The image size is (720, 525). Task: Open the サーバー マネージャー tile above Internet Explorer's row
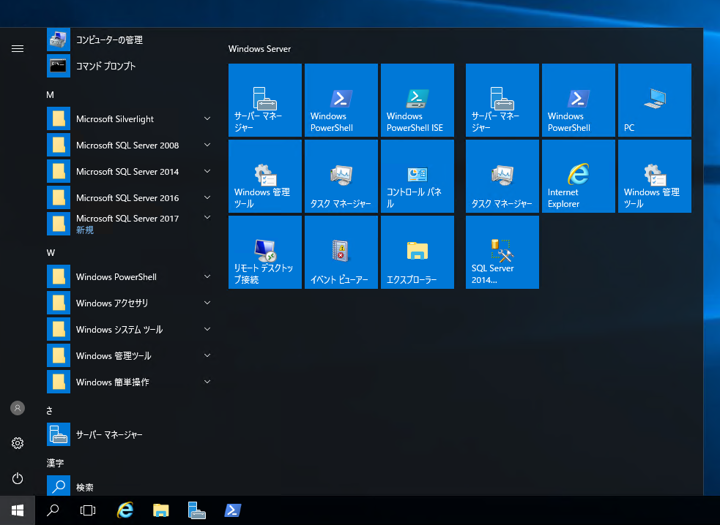coord(502,100)
